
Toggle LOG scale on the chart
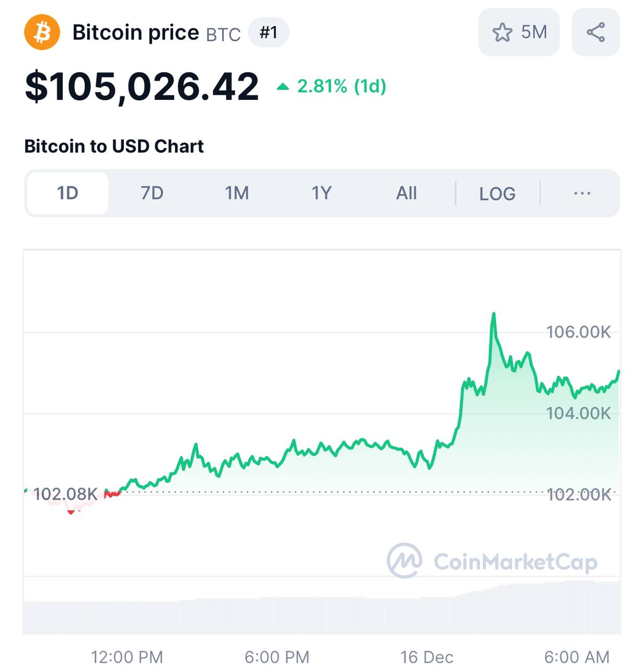coord(497,193)
